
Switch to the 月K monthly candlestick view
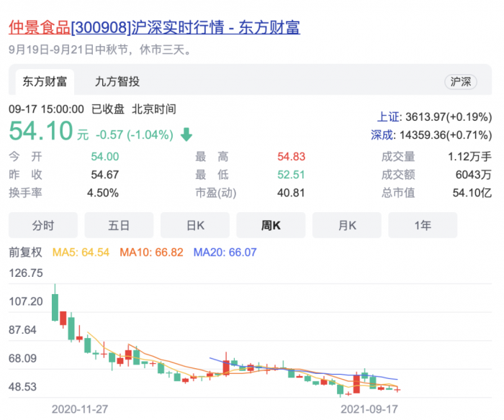[347, 225]
